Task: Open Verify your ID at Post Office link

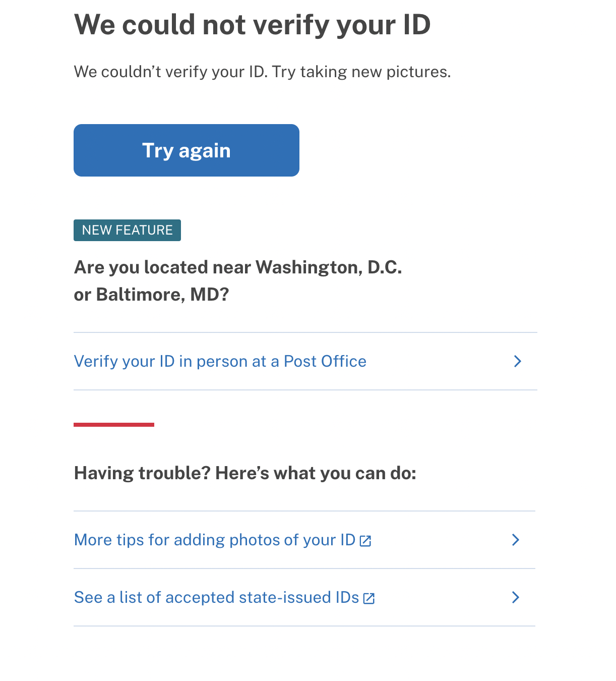Action: [x=220, y=361]
